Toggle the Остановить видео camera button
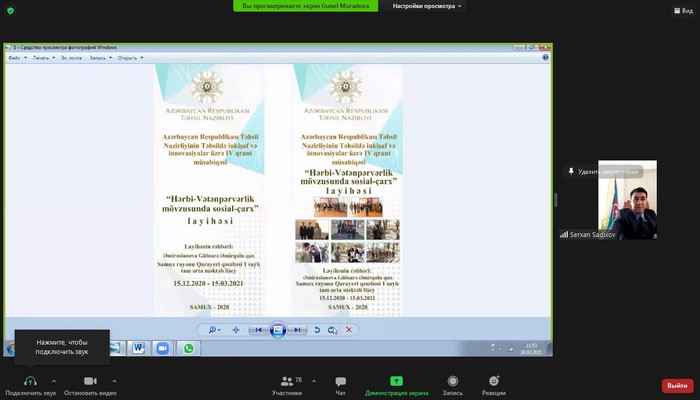Image resolution: width=700 pixels, height=400 pixels. (x=90, y=381)
